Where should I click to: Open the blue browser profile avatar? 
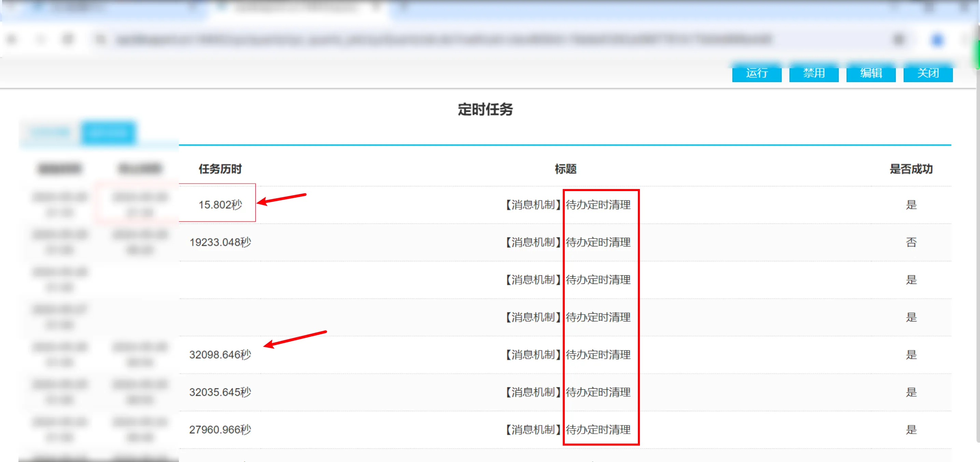point(937,40)
